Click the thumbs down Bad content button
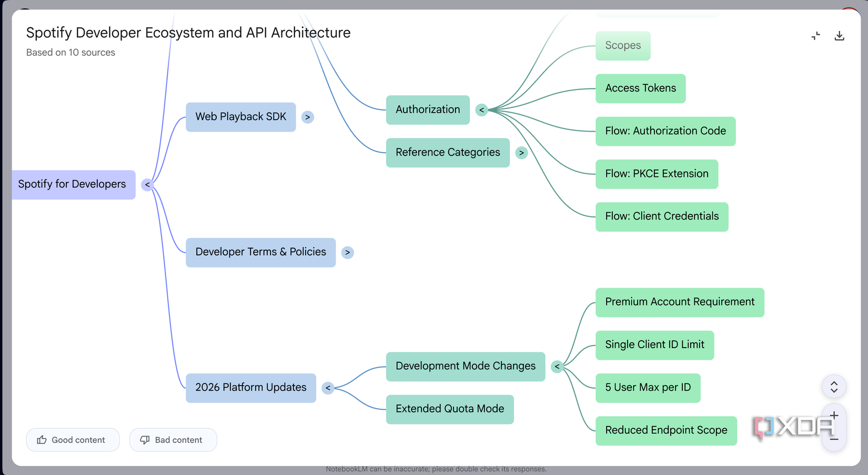Viewport: 868px width, 475px height. click(173, 440)
